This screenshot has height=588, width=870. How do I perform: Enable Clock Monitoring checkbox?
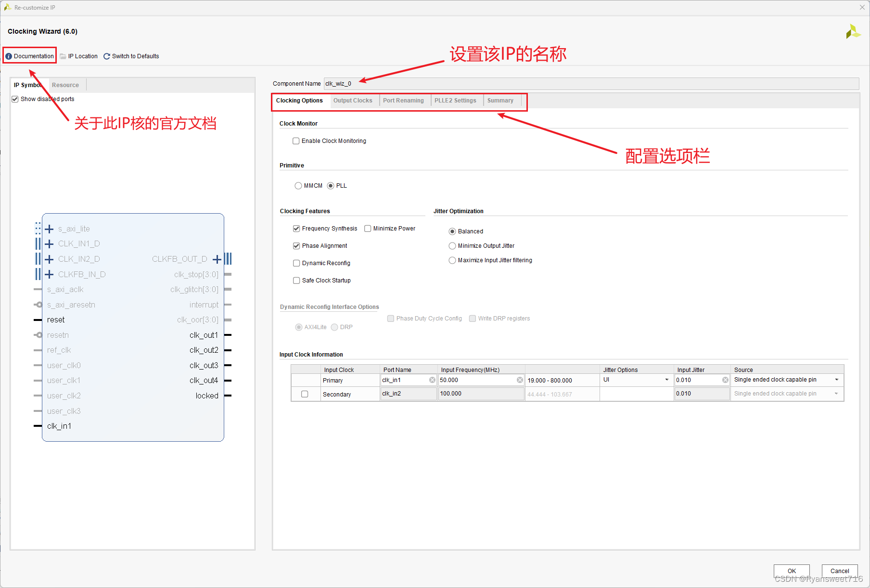click(x=296, y=141)
